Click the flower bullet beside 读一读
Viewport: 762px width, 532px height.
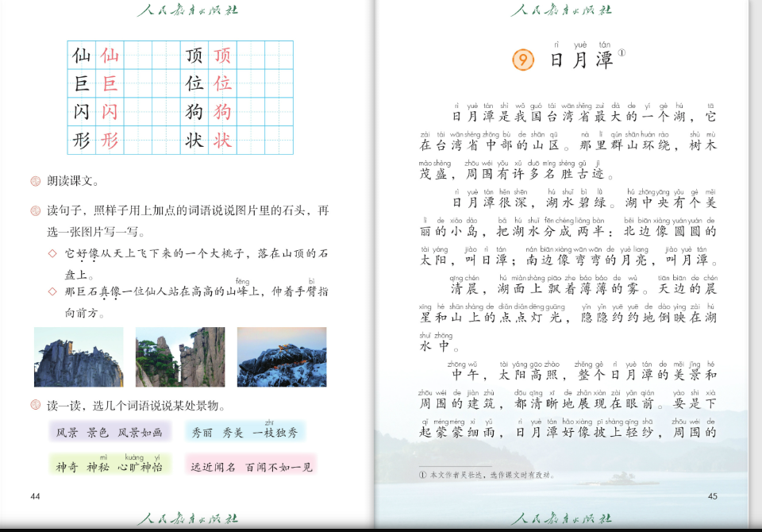[36, 405]
